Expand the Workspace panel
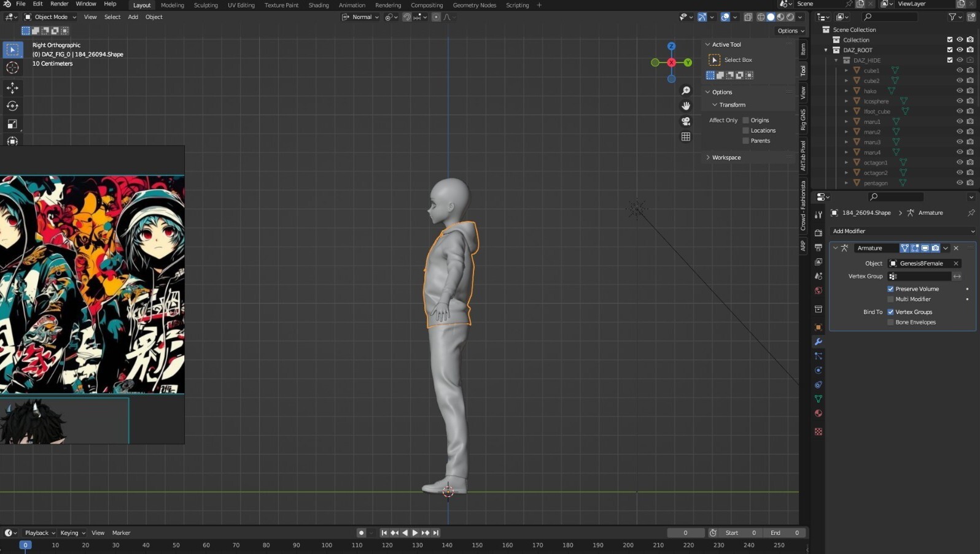 click(x=726, y=158)
